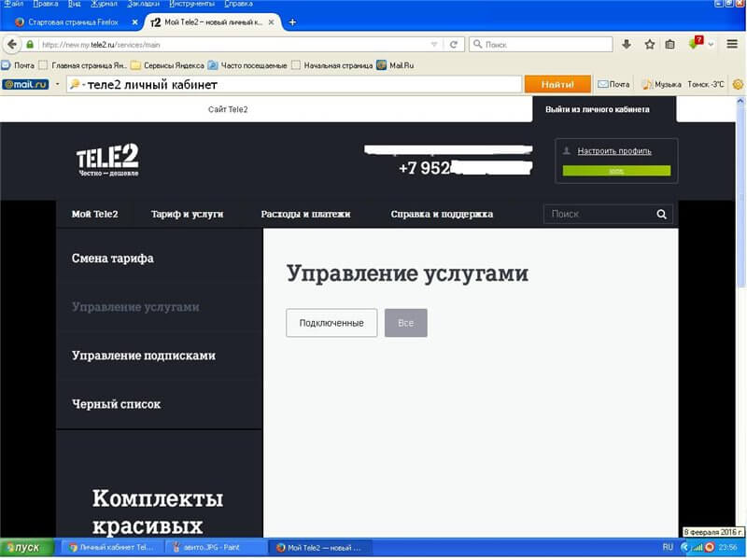Expand the addon icon dropdown arrow
The image size is (747, 560).
pyautogui.click(x=711, y=45)
